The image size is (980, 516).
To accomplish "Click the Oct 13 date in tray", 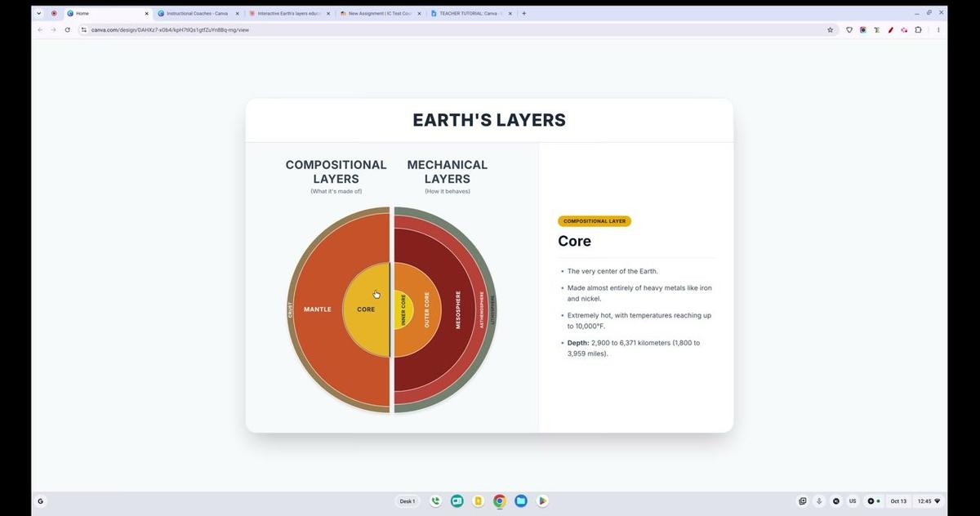I will pyautogui.click(x=898, y=501).
